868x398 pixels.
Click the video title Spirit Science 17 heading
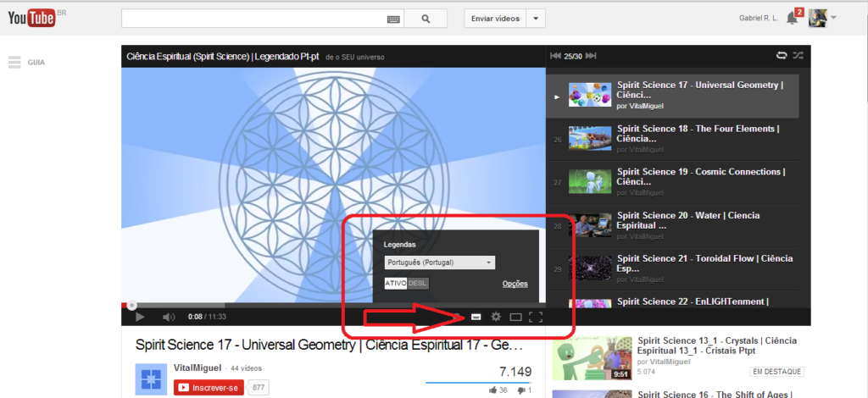[x=330, y=345]
